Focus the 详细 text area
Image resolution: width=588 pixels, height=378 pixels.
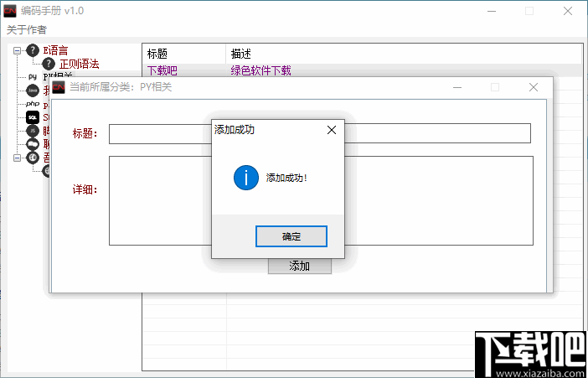tap(321, 201)
